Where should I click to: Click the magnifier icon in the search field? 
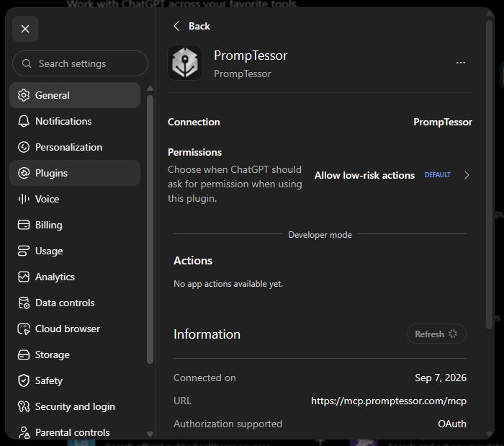coord(27,63)
